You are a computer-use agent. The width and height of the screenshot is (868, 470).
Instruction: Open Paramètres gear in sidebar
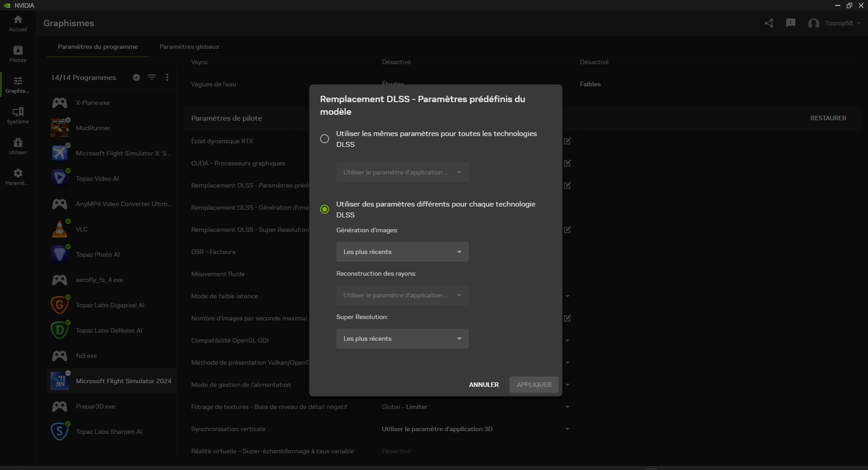(18, 177)
